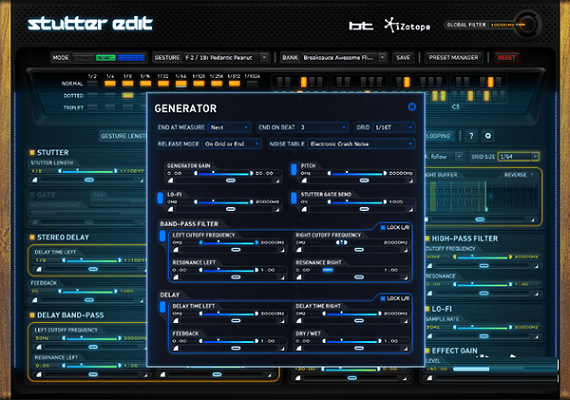Image resolution: width=570 pixels, height=400 pixels.
Task: Click the Delay Time Right left curve icon
Action: pos(299,321)
